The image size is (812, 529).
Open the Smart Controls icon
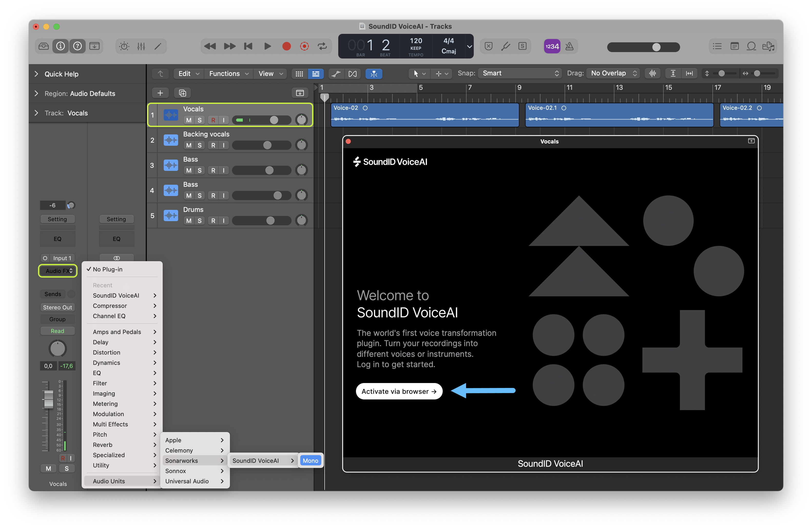pyautogui.click(x=124, y=46)
